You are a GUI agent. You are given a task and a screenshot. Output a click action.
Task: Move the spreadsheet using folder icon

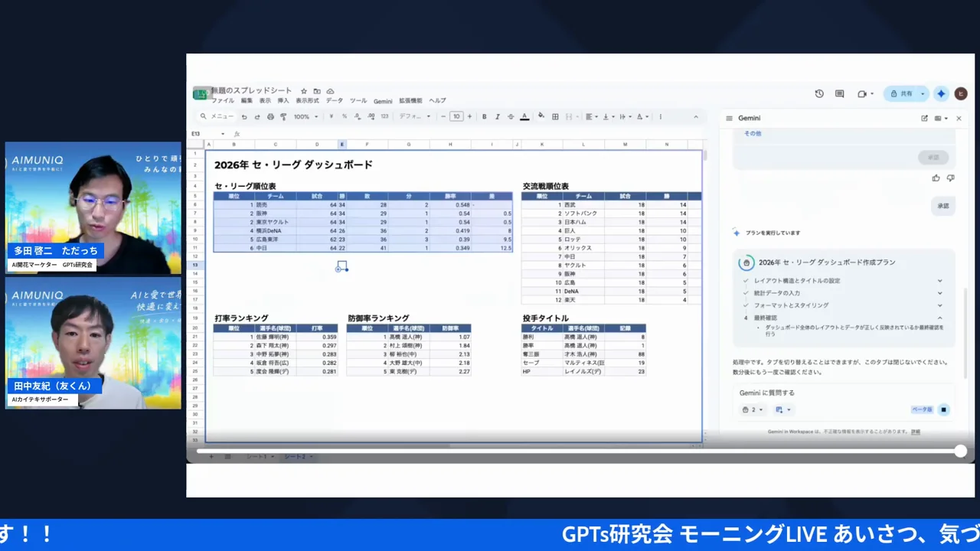pos(317,91)
